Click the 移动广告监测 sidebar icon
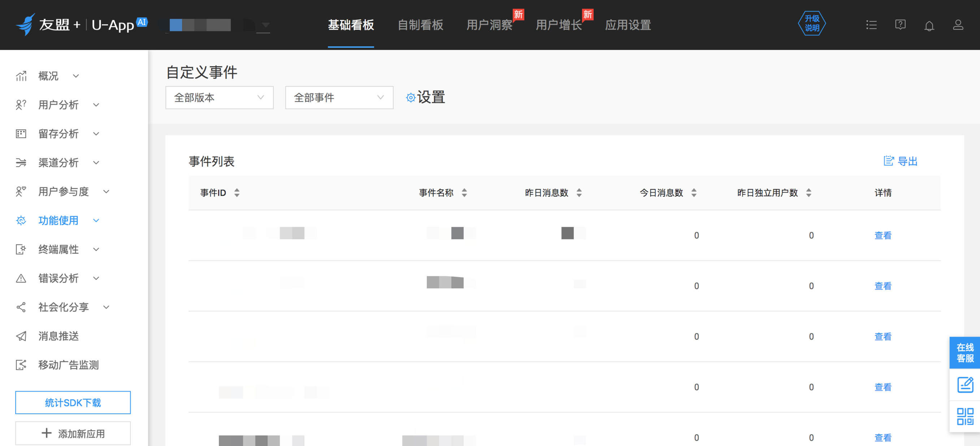 (x=21, y=365)
